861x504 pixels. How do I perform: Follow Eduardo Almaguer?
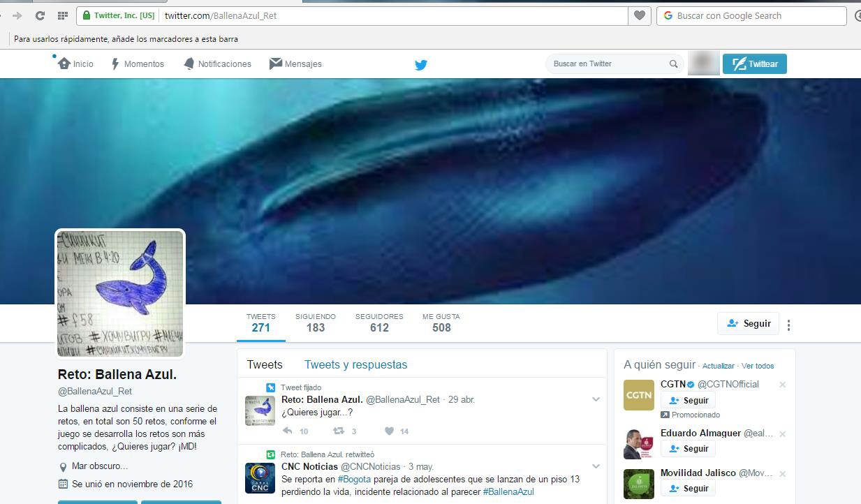pos(688,449)
